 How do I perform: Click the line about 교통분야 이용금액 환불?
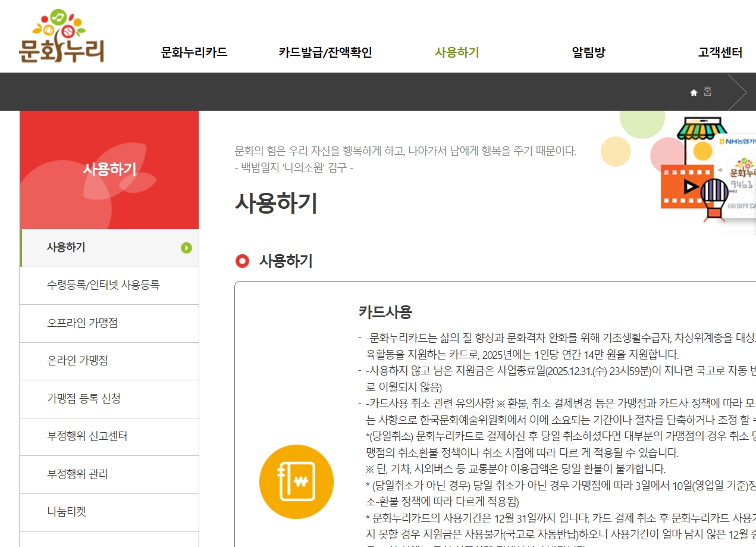point(516,468)
